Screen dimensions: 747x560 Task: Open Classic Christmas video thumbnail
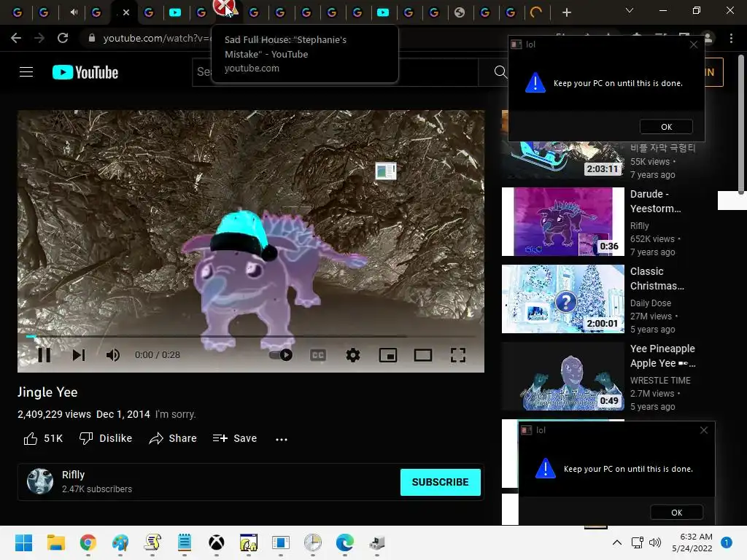tap(562, 298)
